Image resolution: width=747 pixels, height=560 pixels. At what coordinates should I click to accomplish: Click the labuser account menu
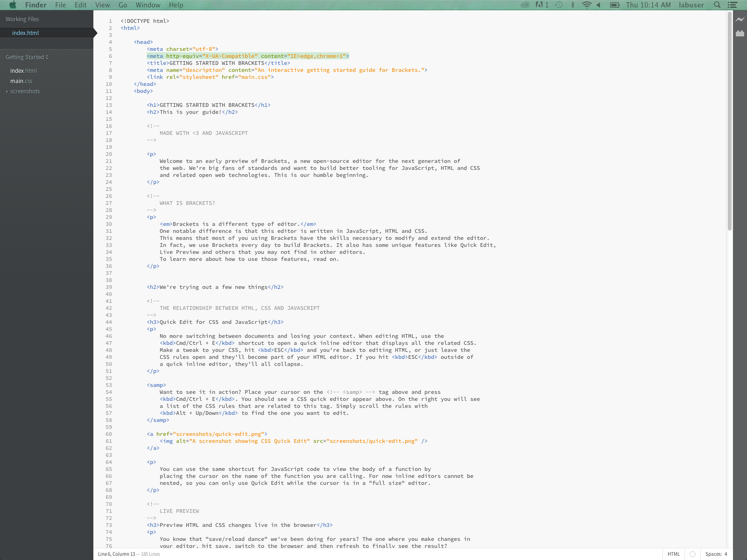click(691, 5)
